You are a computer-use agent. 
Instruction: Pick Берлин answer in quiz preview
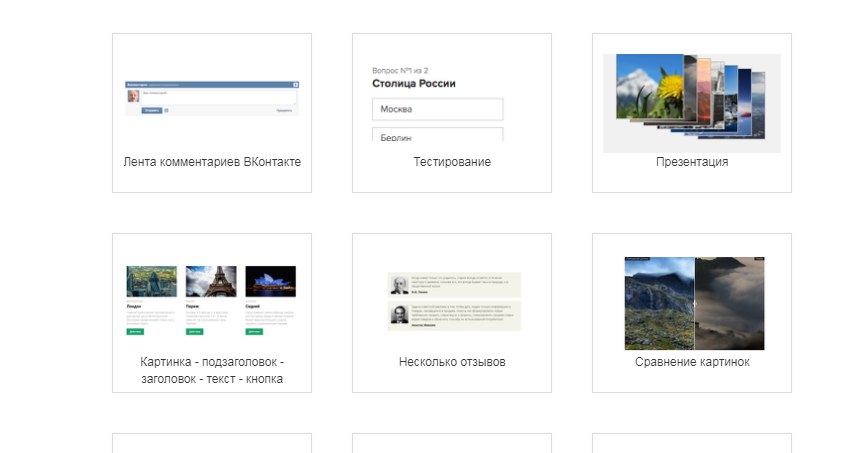pos(438,135)
